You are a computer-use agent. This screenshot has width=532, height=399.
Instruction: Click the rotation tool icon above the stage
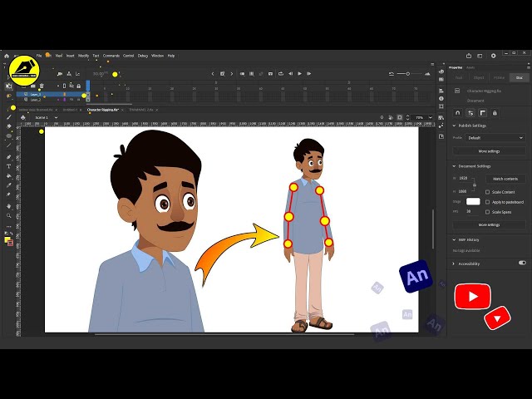coord(391,117)
